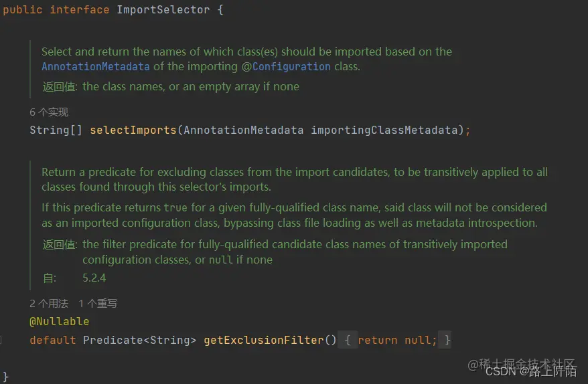Click the 'interface' keyword
Screen dimensions: 588x384
click(80, 10)
